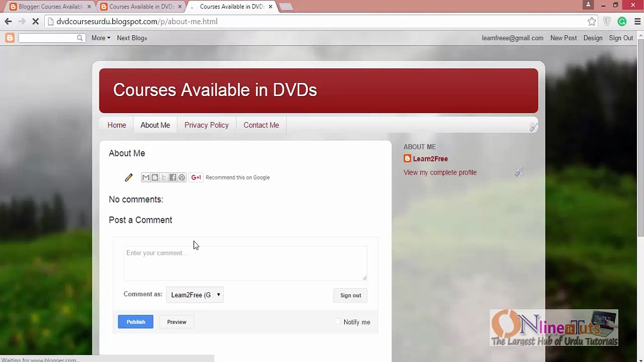Image resolution: width=644 pixels, height=362 pixels.
Task: Click the Recommend this on Google text
Action: [237, 177]
